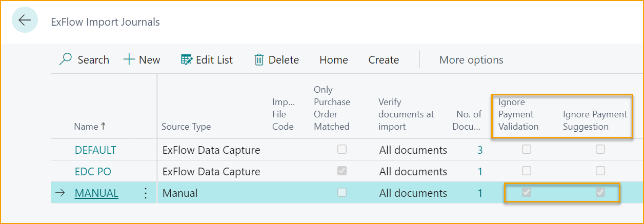Click the Search magnifier icon
The width and height of the screenshot is (644, 224).
tap(66, 60)
